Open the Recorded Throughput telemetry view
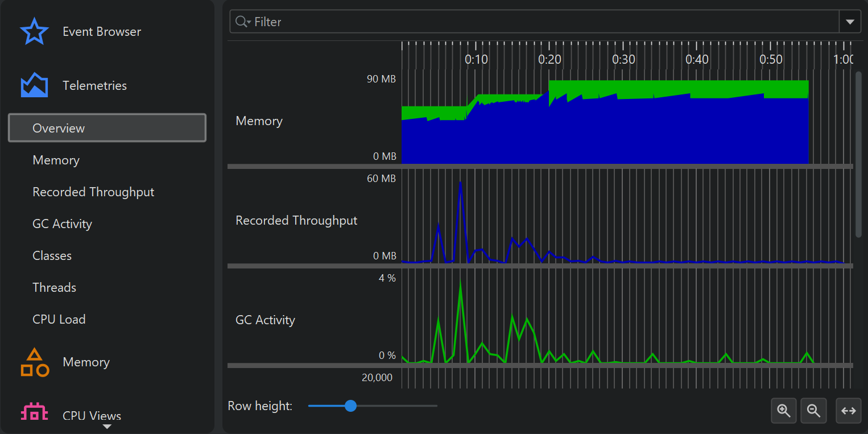This screenshot has height=434, width=868. click(x=93, y=192)
